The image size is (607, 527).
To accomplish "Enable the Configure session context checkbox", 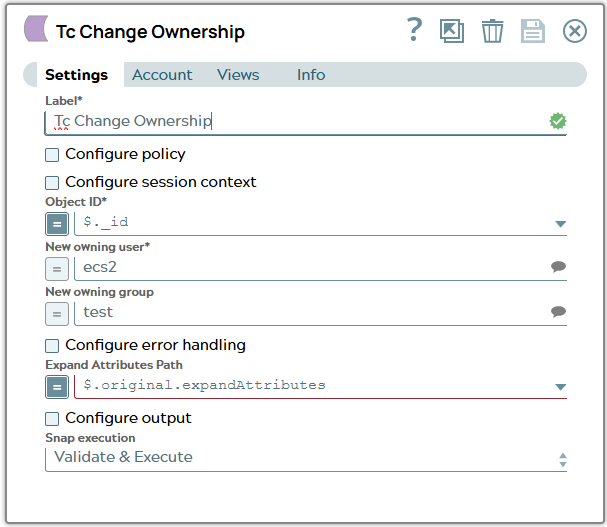I will [x=52, y=183].
